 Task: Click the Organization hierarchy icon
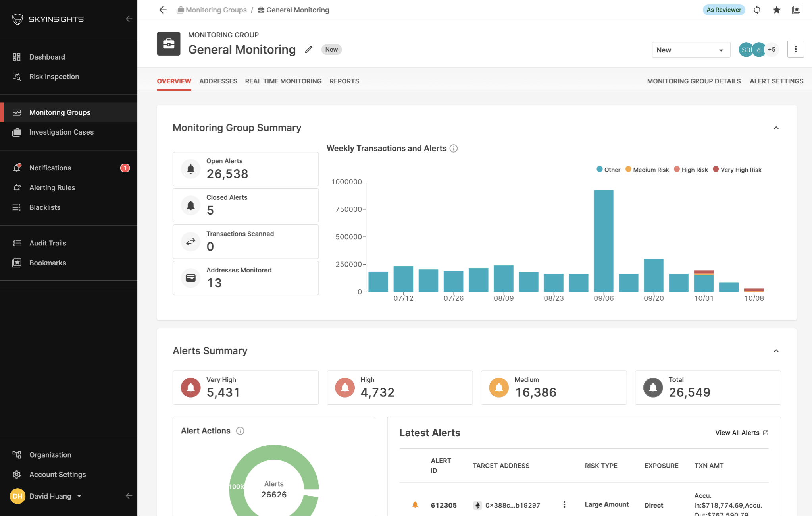click(x=17, y=455)
